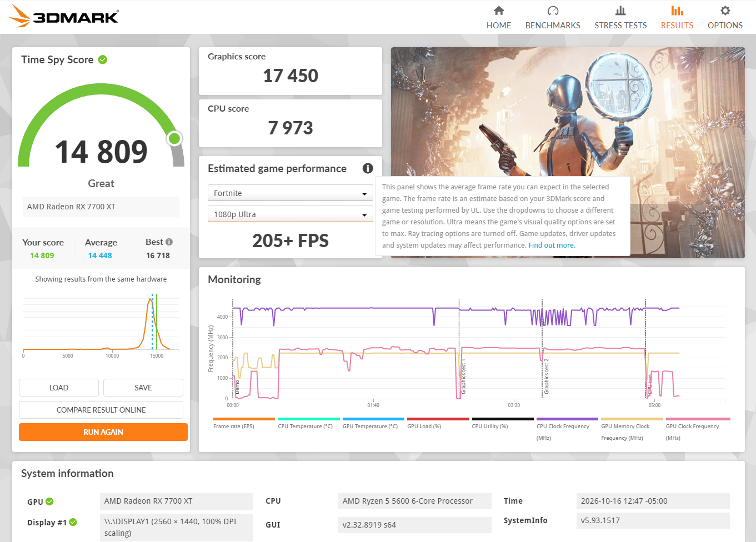Click the info icon beside Best score
This screenshot has height=542, width=756.
coord(169,242)
